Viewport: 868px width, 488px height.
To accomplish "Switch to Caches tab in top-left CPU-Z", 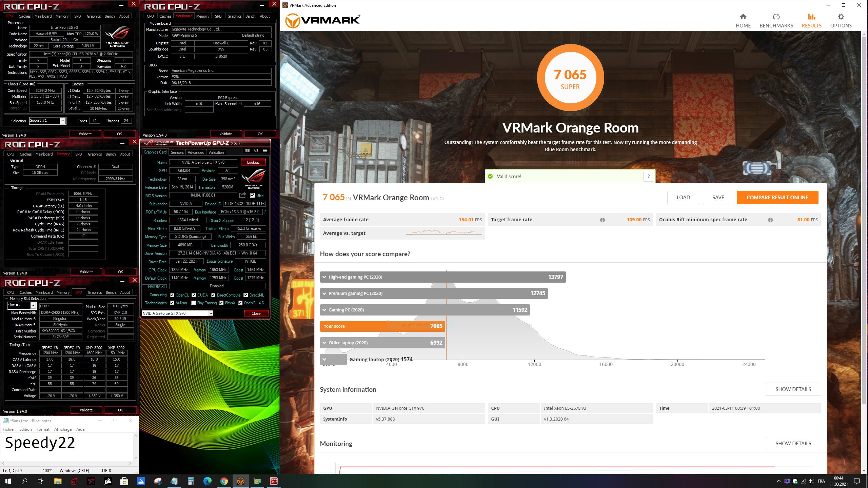I will [x=24, y=16].
